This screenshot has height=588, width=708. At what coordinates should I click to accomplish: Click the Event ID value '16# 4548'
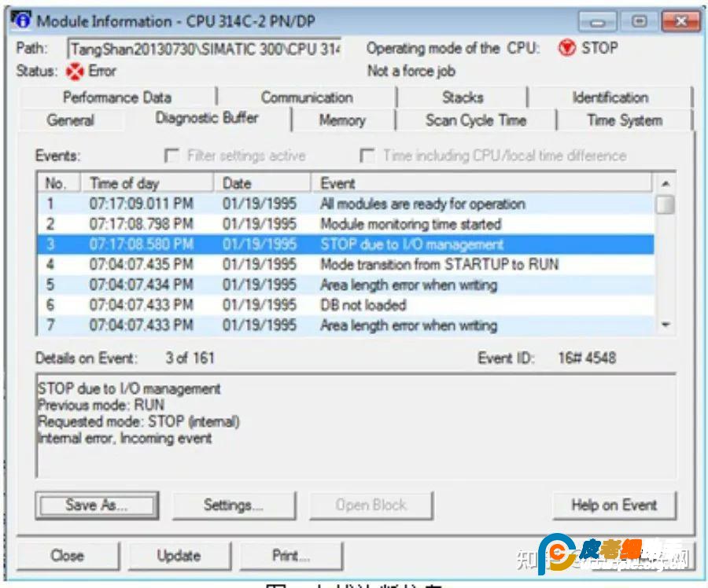(x=587, y=358)
